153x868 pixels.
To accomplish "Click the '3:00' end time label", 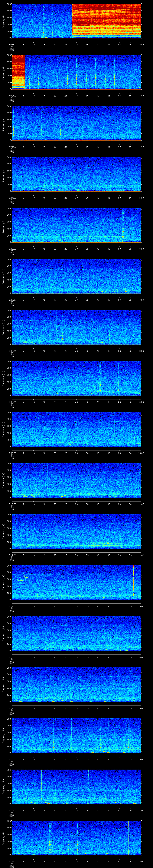I will click(x=141, y=96).
